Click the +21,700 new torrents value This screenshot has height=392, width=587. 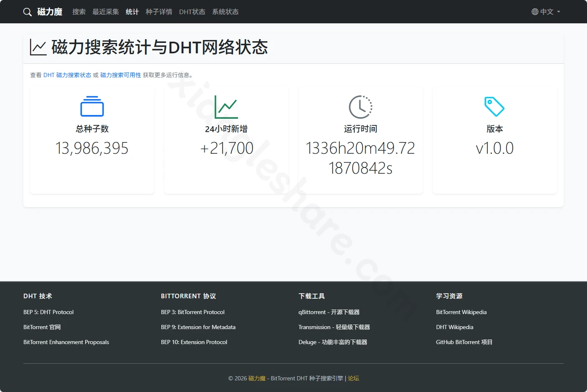pos(226,148)
